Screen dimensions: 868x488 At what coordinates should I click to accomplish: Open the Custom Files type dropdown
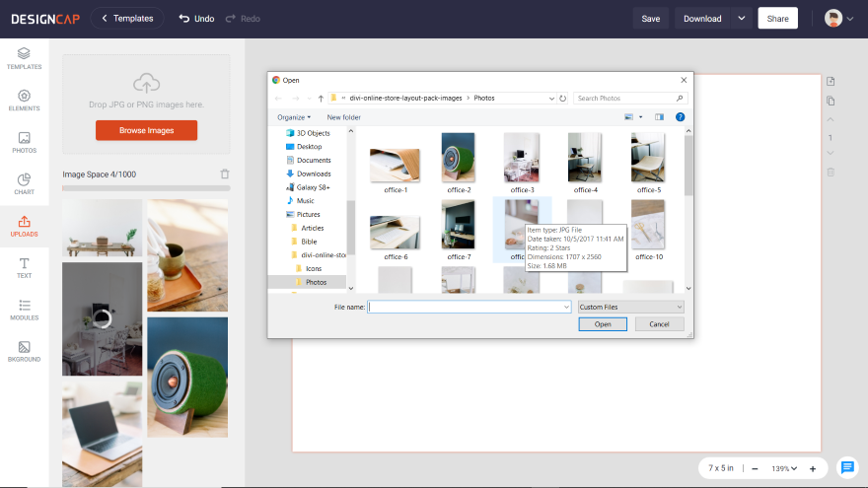630,307
